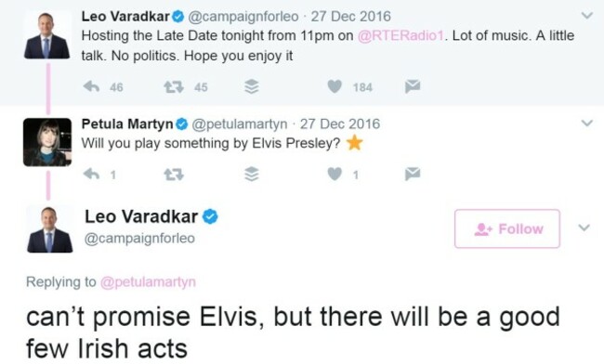The image size is (604, 364).
Task: Follow Leo Varadkar
Action: [x=507, y=228]
